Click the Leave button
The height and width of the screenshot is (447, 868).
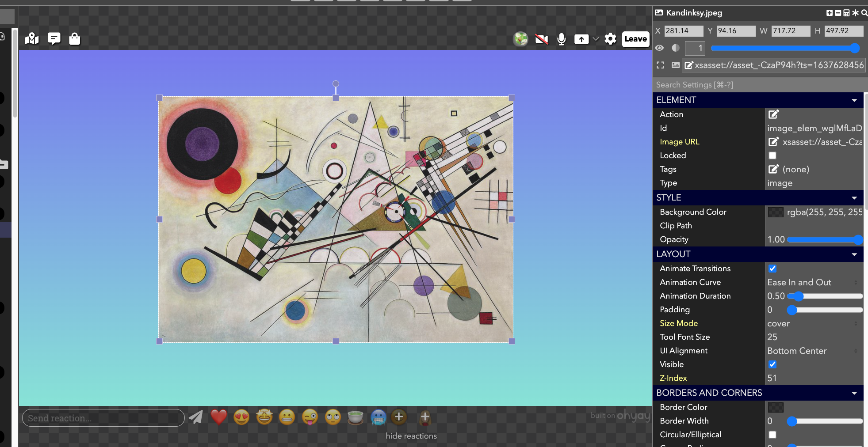(x=635, y=39)
